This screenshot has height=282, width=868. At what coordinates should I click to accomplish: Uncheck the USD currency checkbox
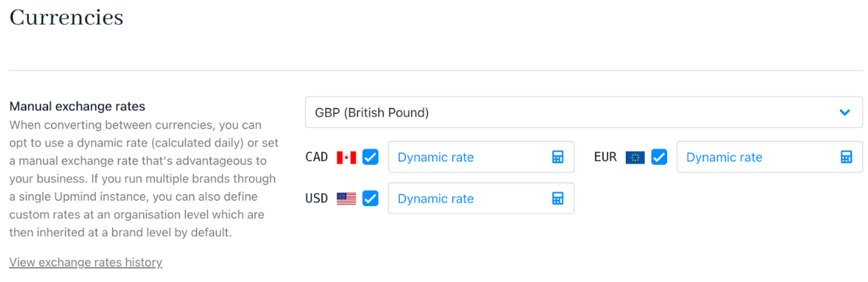[370, 198]
